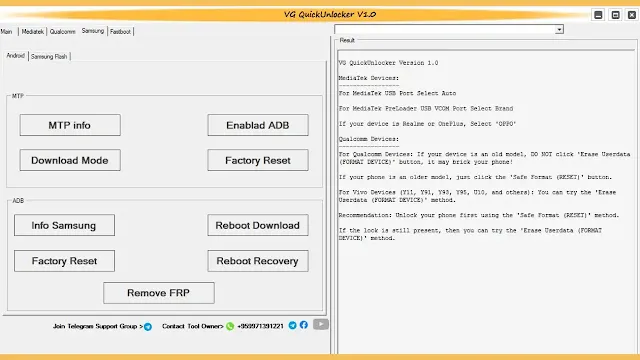This screenshot has width=640, height=360.
Task: Switch to the Mediatek tab
Action: pyautogui.click(x=33, y=31)
